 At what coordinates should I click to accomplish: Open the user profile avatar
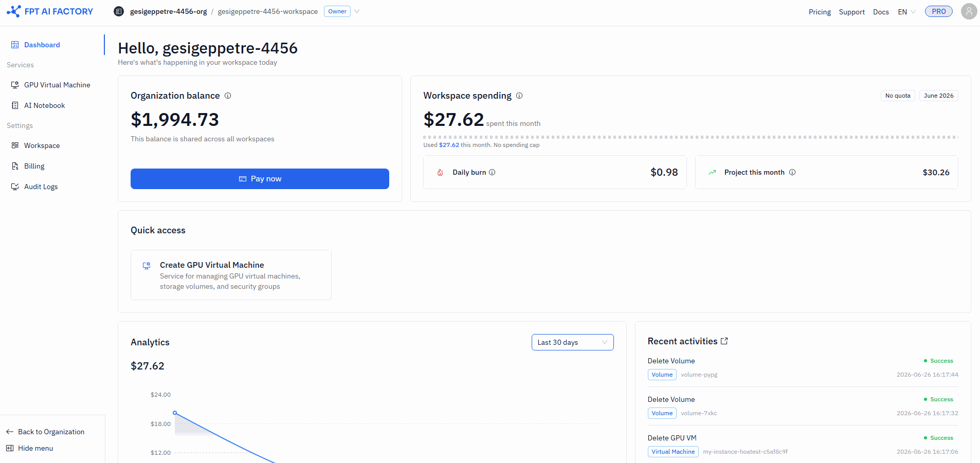coord(969,11)
